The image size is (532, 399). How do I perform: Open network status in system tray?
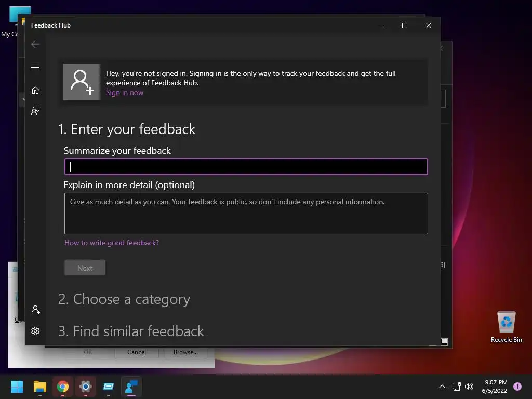(456, 387)
